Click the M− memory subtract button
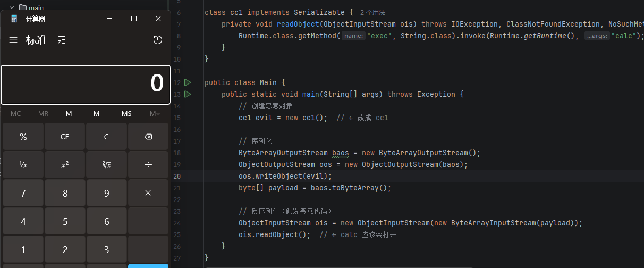 [99, 114]
